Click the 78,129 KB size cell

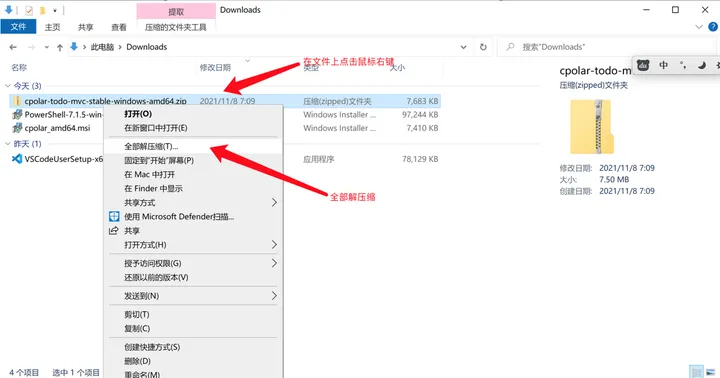coord(420,159)
